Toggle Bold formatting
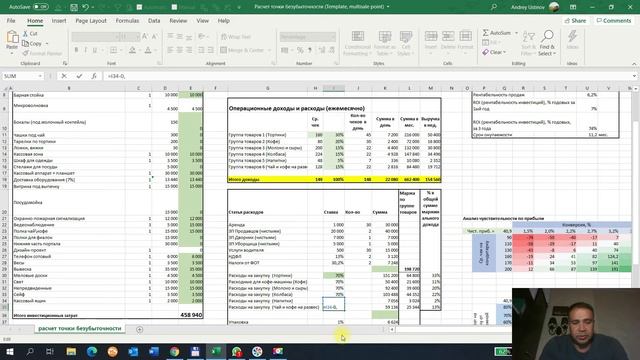The width and height of the screenshot is (640, 360). (76, 50)
